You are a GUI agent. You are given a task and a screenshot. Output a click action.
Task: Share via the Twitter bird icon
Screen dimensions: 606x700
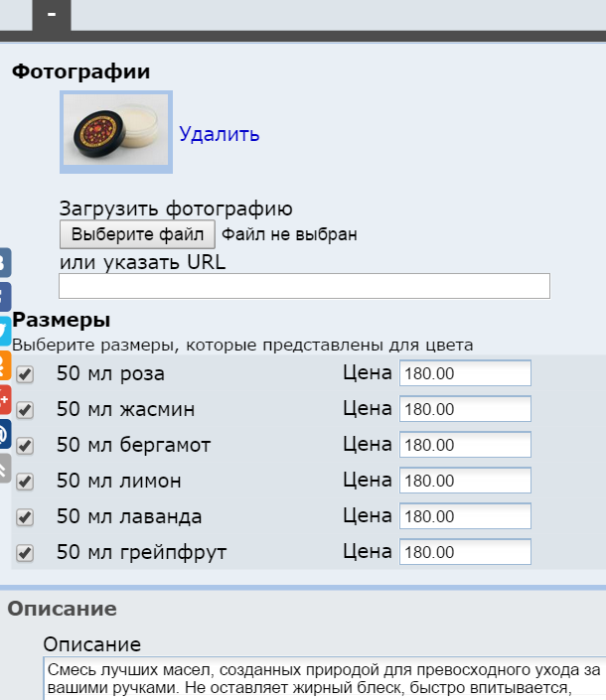click(x=5, y=331)
